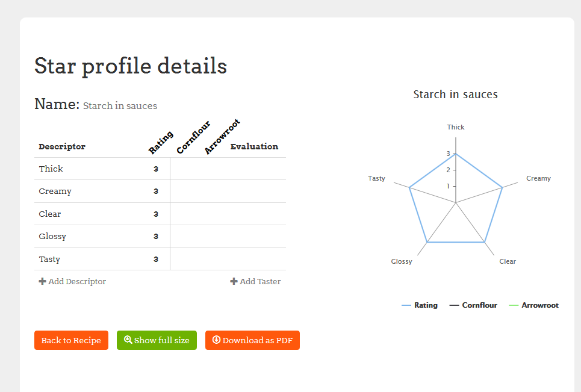Open the chart with Show full size
This screenshot has width=581, height=392.
coord(157,340)
